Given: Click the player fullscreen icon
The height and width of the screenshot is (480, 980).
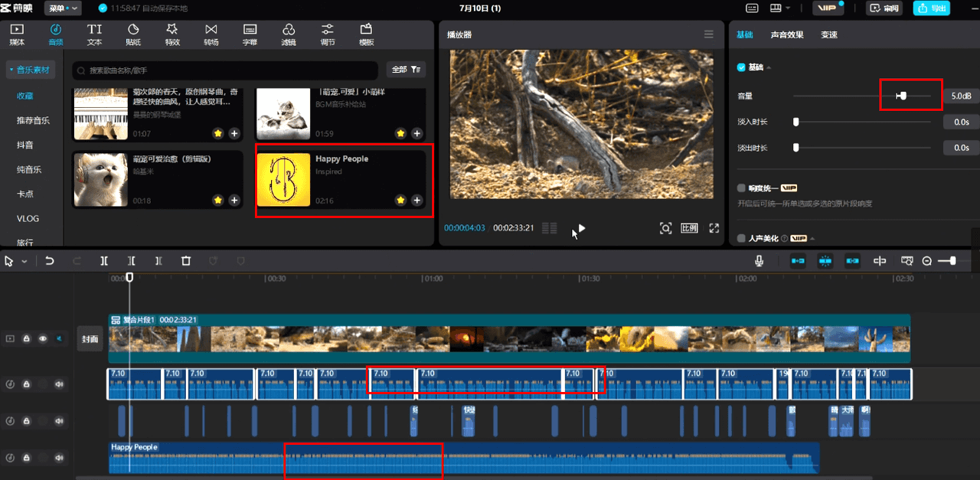Looking at the screenshot, I should click(714, 228).
